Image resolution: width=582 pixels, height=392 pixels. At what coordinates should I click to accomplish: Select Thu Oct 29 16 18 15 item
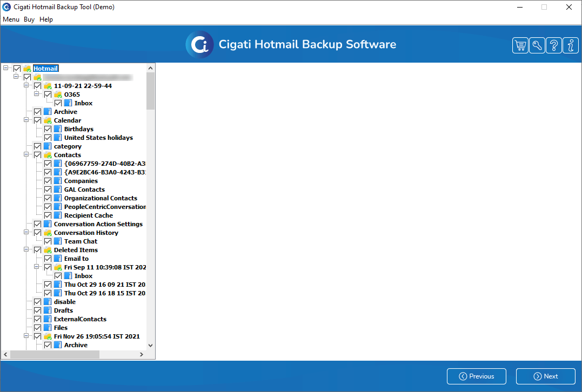105,293
